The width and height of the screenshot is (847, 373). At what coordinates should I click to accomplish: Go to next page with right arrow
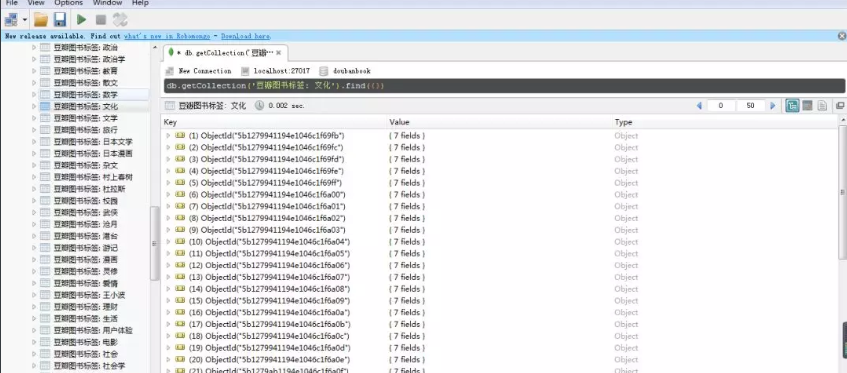772,106
